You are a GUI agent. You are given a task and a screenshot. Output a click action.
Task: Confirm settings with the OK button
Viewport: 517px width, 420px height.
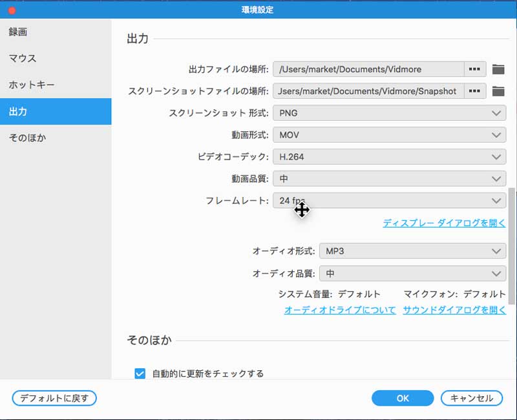(402, 398)
